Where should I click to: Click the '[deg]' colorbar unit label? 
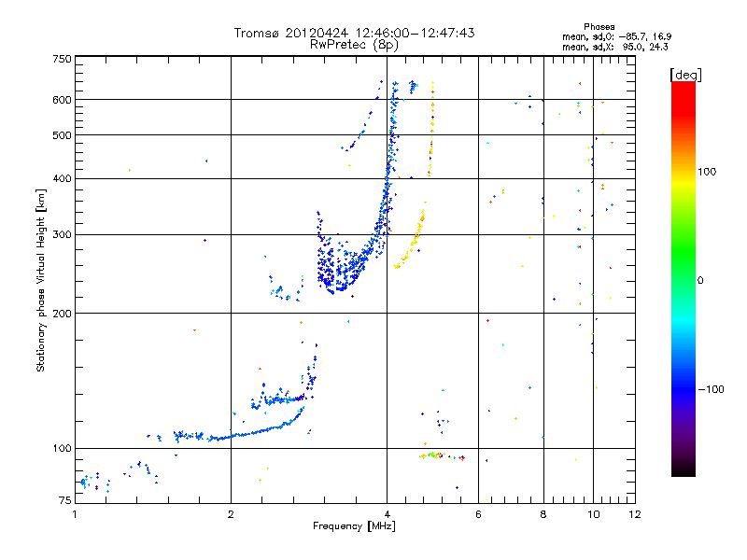(685, 75)
